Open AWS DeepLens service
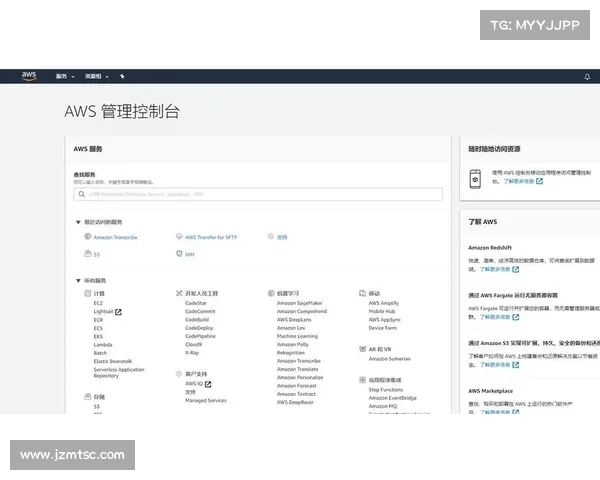The width and height of the screenshot is (600, 480). [294, 320]
